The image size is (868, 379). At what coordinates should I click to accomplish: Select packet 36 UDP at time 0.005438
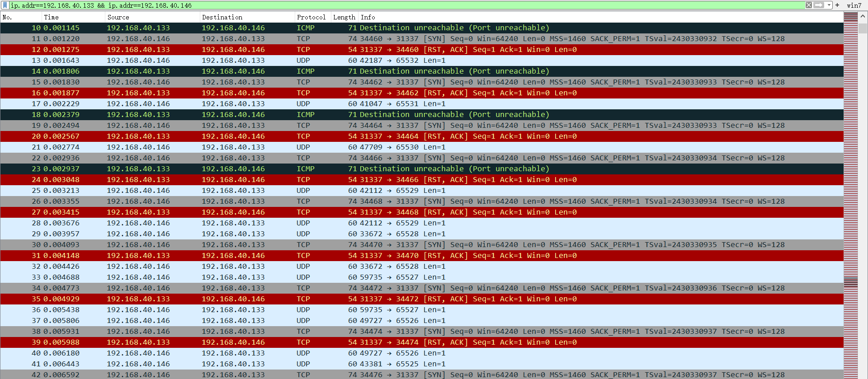point(422,310)
